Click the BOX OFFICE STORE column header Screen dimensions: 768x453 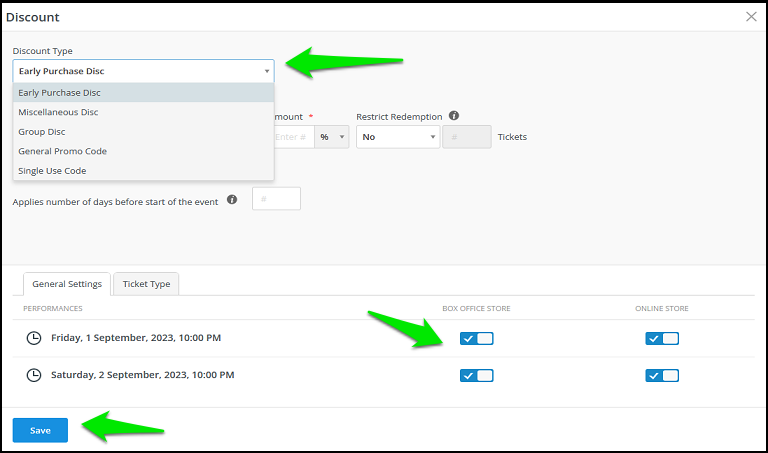pos(476,309)
